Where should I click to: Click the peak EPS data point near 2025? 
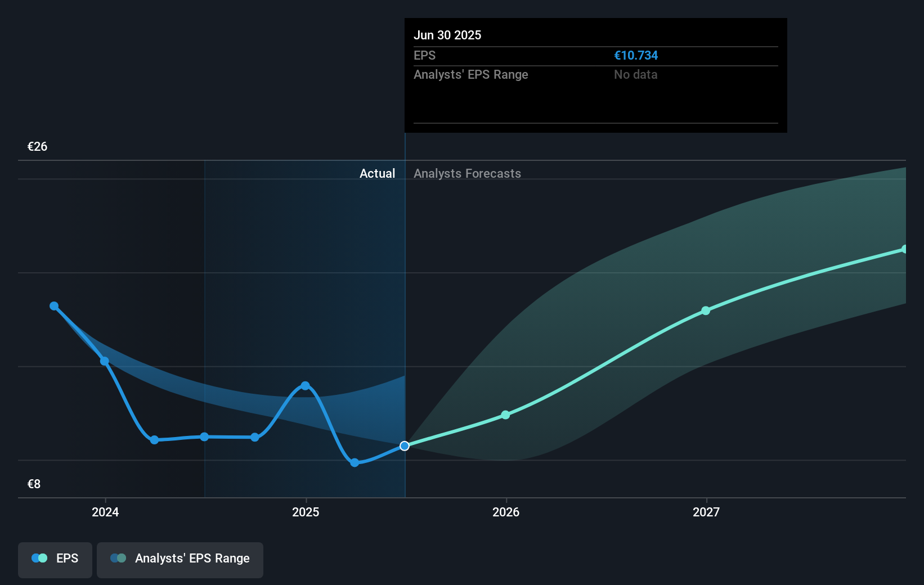pyautogui.click(x=304, y=386)
